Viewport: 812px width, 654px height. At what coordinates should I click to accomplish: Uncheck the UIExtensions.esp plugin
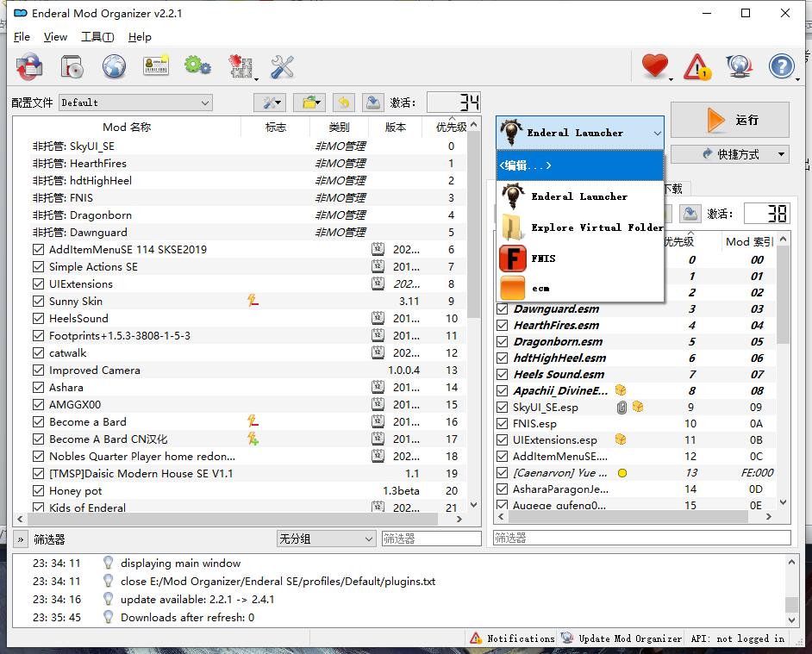(502, 439)
